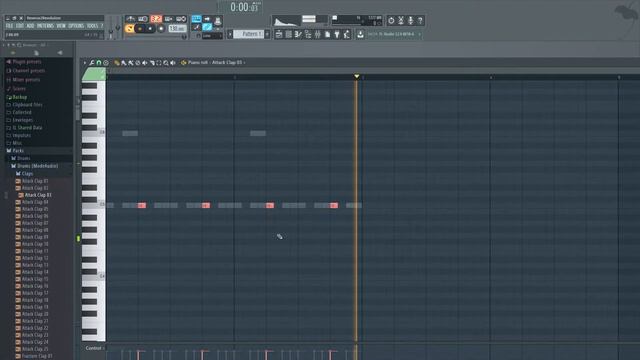Open the Line snap selector dropdown

[212, 36]
